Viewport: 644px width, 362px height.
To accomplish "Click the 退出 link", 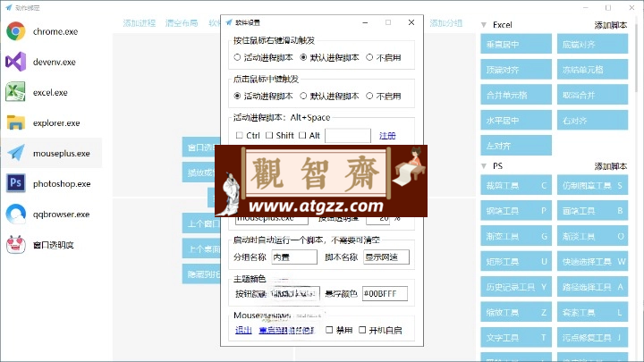I will pos(243,330).
